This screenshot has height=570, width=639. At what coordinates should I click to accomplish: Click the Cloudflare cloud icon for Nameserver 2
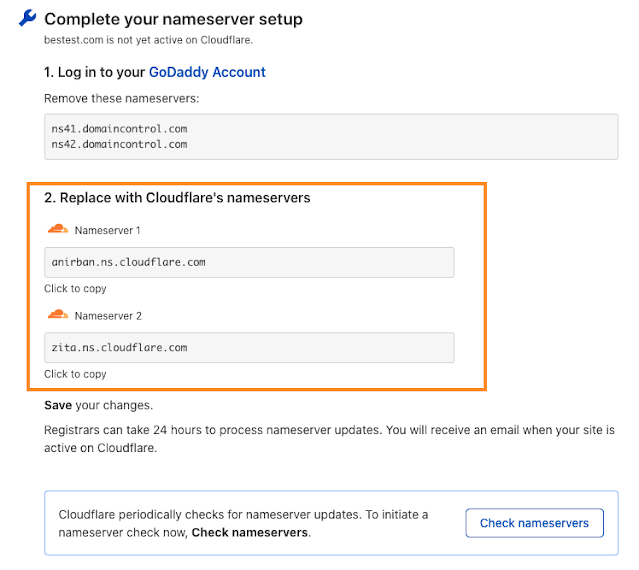tap(58, 315)
